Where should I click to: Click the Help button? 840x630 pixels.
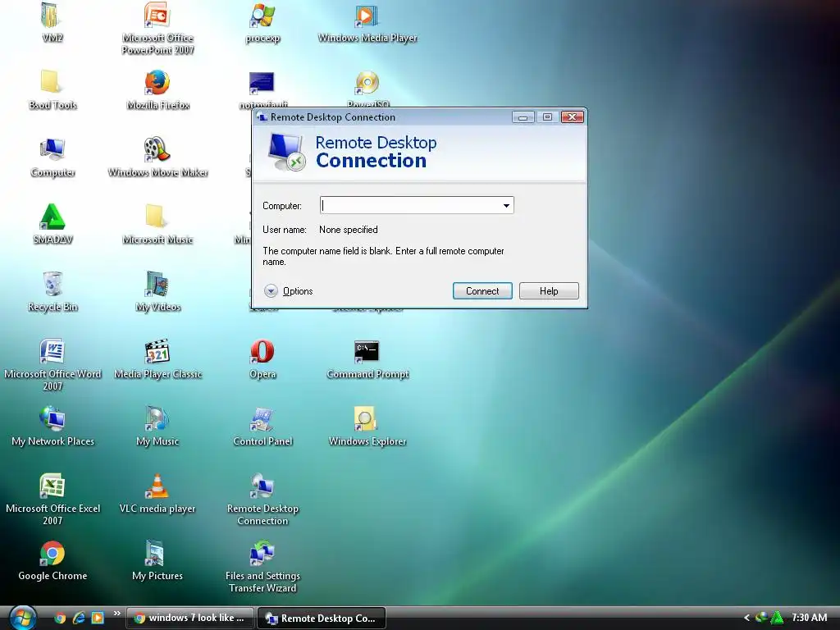tap(549, 291)
